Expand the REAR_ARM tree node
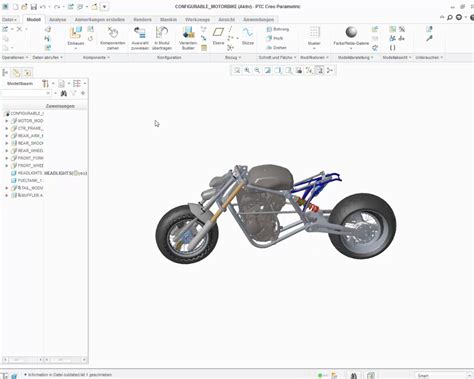 coord(6,136)
